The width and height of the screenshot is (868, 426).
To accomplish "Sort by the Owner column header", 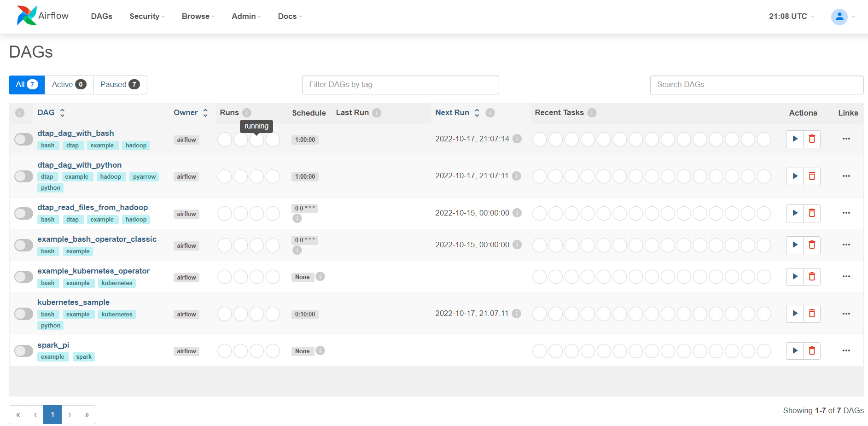I will coord(191,113).
